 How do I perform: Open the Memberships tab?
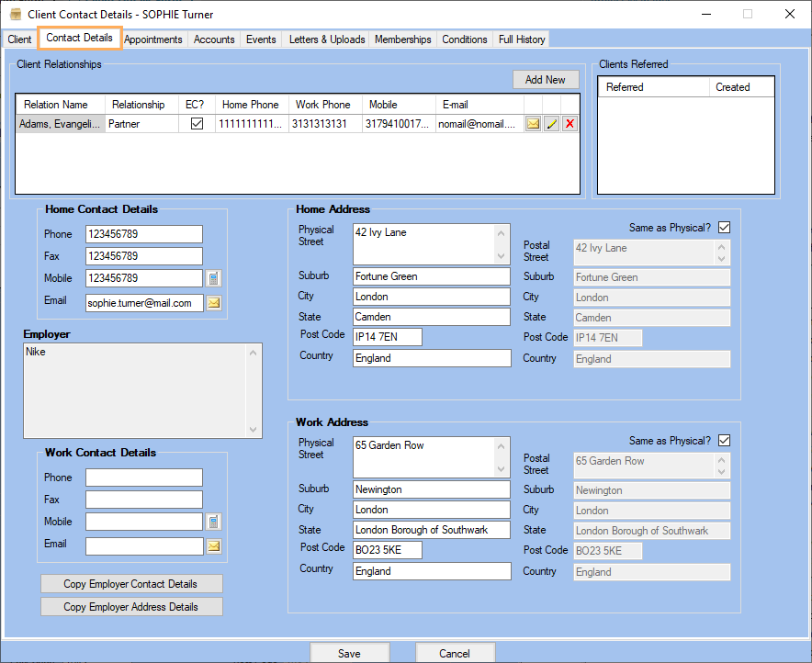[x=403, y=39]
